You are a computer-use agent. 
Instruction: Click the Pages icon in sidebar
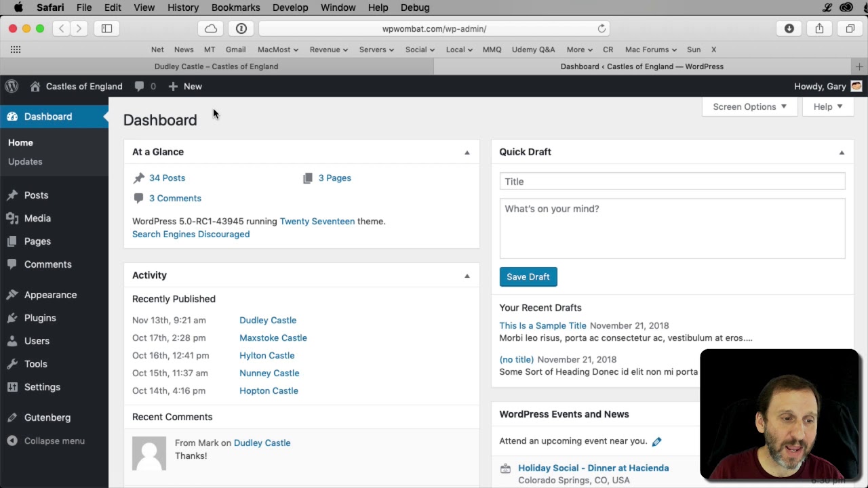[x=12, y=241]
